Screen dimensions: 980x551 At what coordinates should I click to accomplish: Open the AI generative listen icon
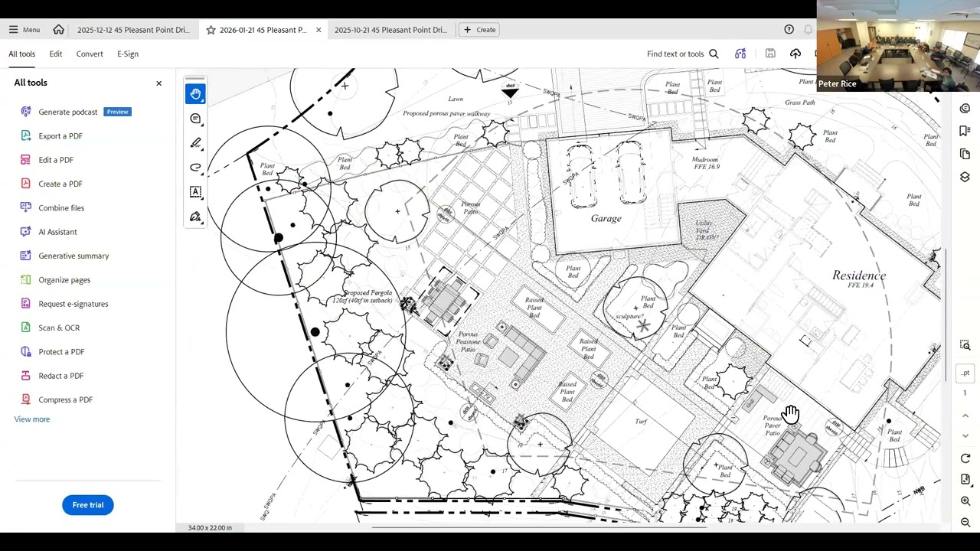tap(740, 54)
